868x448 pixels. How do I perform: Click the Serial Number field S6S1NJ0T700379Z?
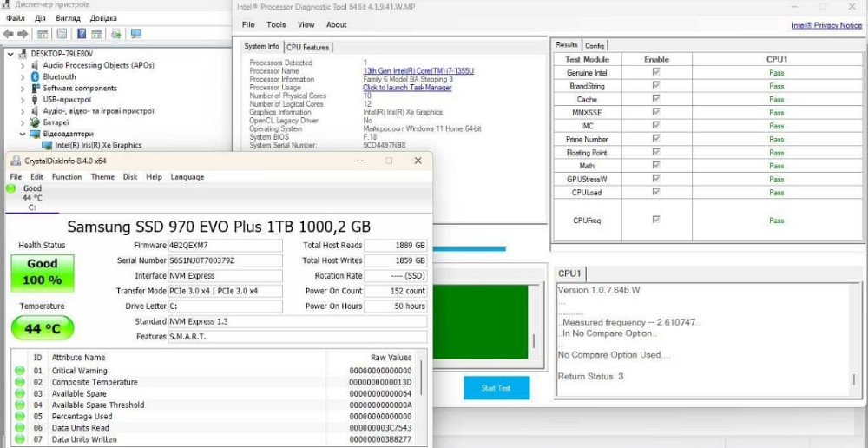pos(225,260)
